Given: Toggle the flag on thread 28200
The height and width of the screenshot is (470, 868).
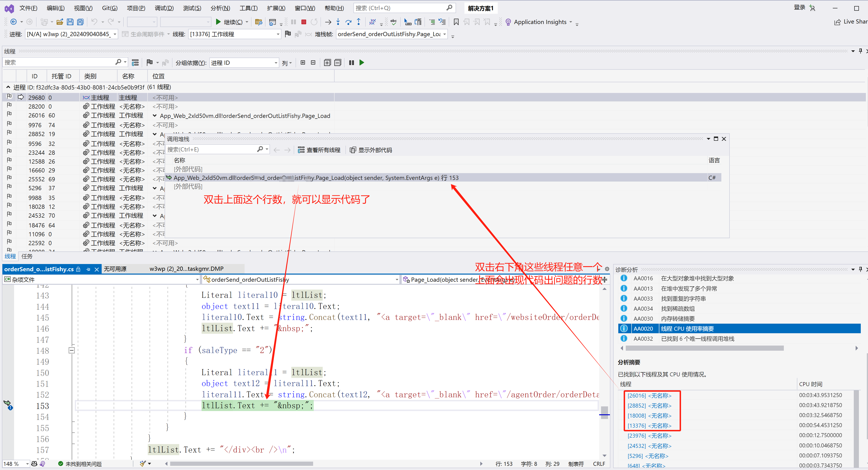Looking at the screenshot, I should pos(9,106).
